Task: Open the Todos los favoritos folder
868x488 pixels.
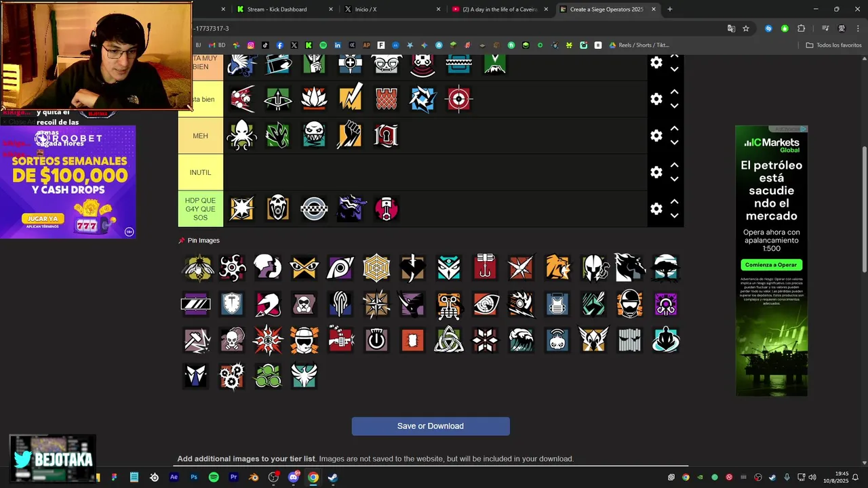Action: click(833, 45)
